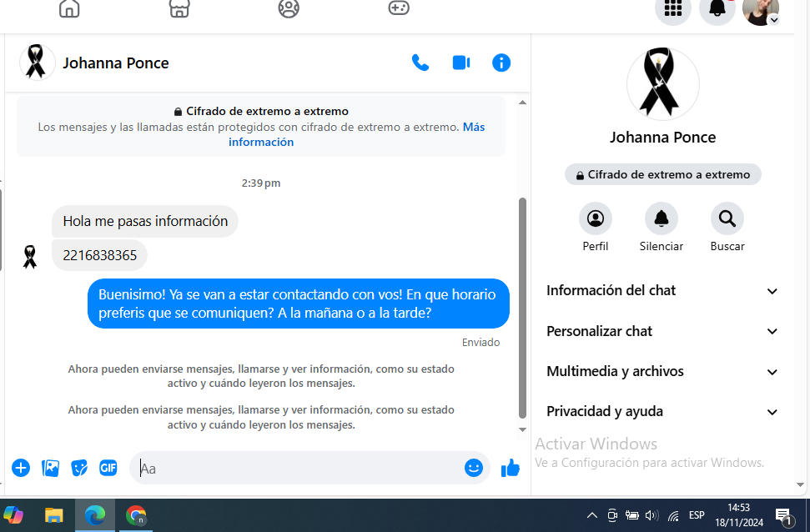Expand Información del chat section
The image size is (810, 532).
662,291
